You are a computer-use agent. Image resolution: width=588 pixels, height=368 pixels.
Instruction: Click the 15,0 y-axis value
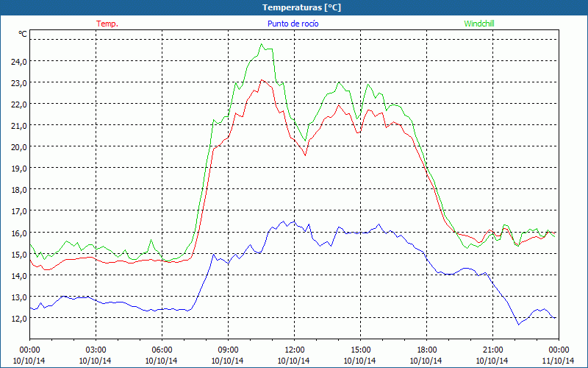[x=19, y=254]
